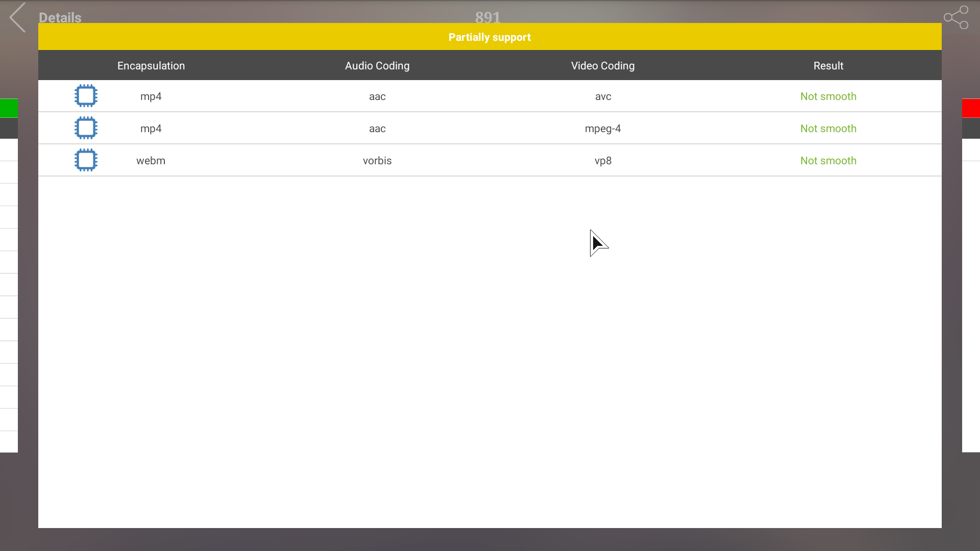Click Not smooth result for avc

(x=828, y=96)
